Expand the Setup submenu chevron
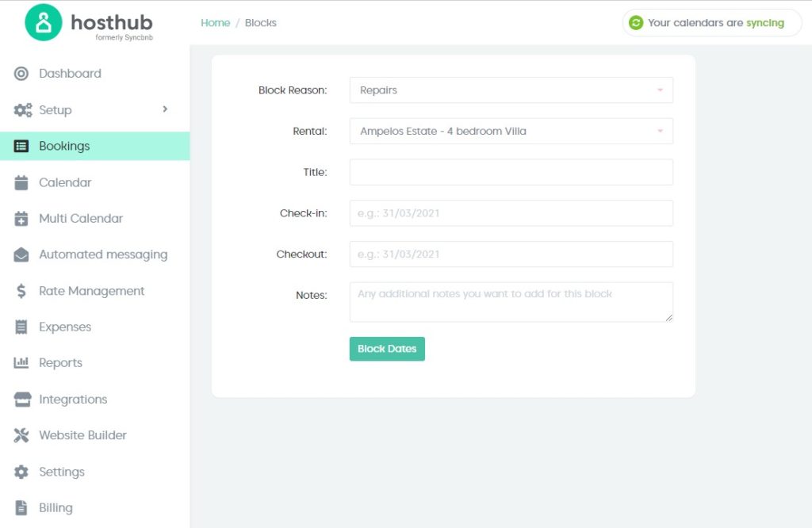The image size is (812, 528). [165, 109]
